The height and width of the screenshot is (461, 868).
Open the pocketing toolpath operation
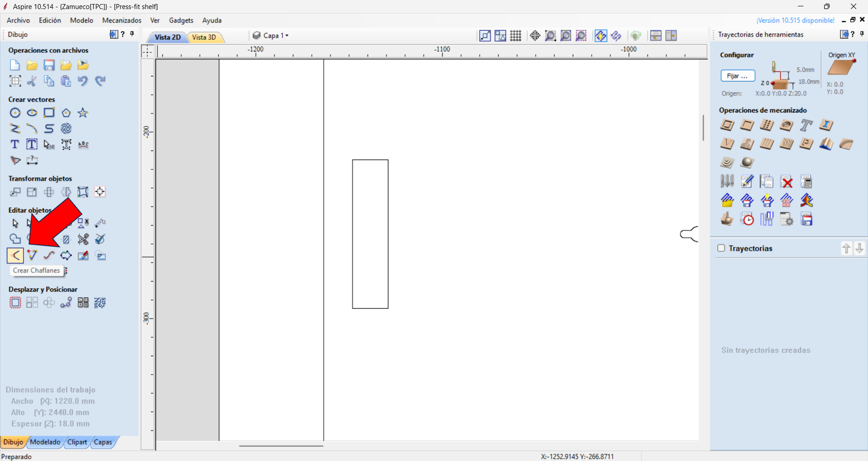747,125
